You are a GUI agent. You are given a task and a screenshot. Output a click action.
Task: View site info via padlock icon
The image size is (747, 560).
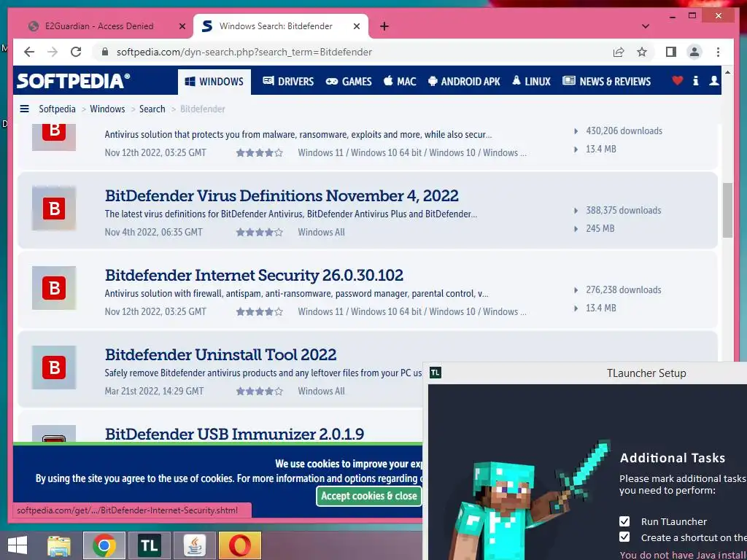point(105,52)
